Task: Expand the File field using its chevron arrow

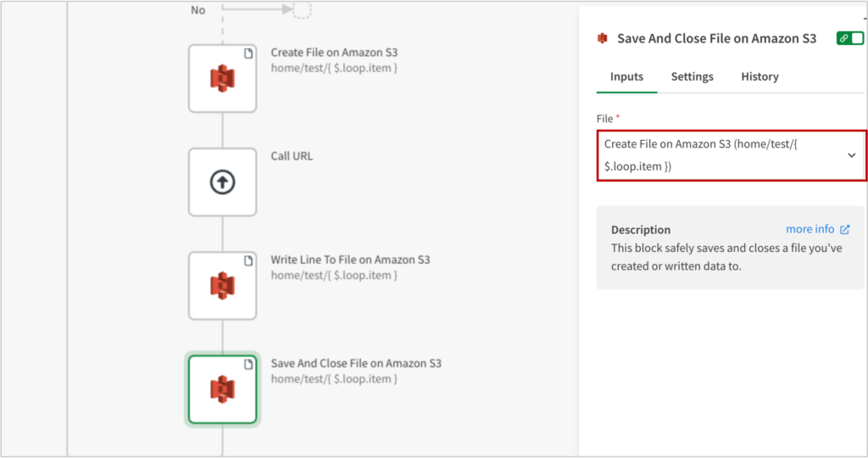Action: click(x=851, y=155)
